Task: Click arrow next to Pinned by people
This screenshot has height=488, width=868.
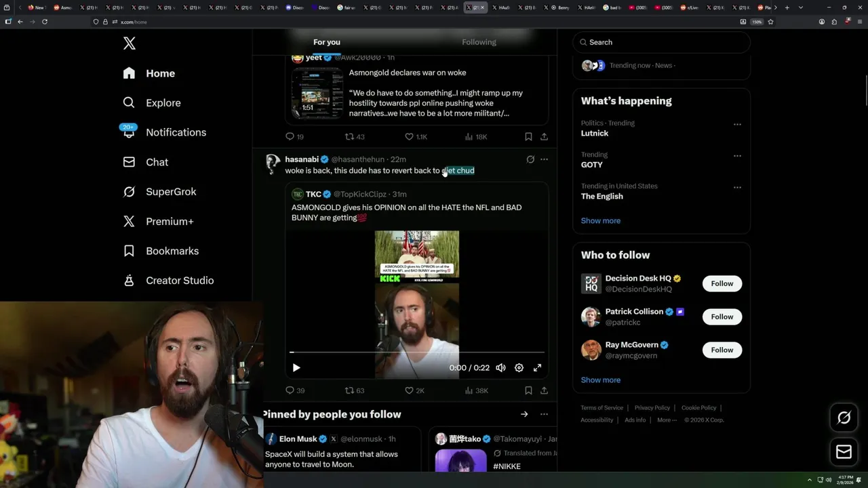Action: [x=524, y=414]
